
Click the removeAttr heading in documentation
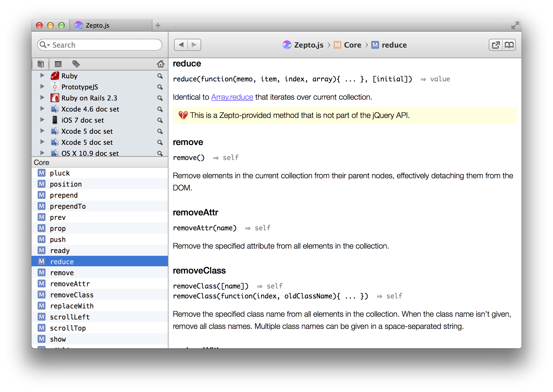(x=196, y=212)
